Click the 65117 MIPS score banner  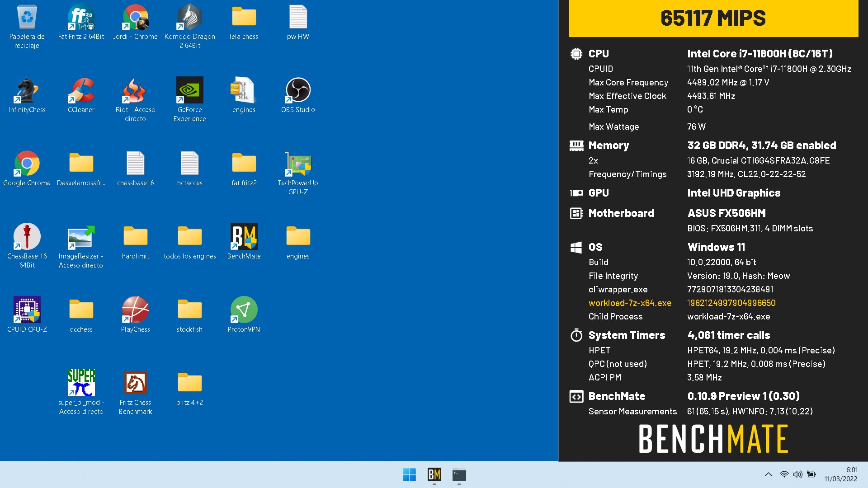[x=713, y=19]
